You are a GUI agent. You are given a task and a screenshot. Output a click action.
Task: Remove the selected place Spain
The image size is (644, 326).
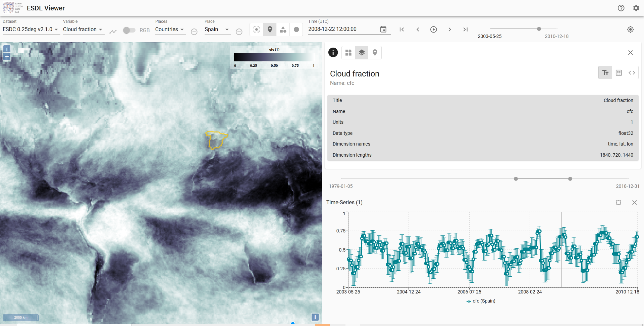239,32
